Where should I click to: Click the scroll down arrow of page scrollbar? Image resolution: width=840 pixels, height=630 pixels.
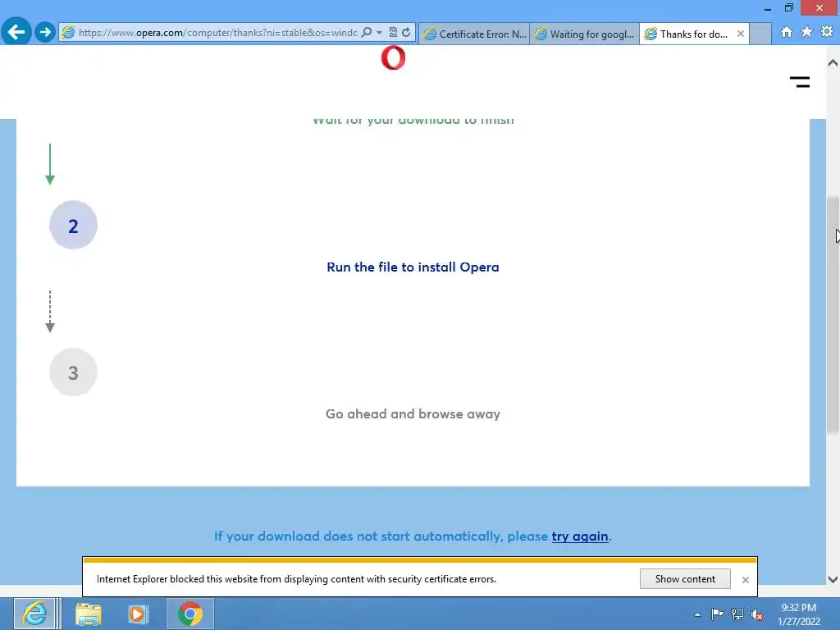(833, 579)
